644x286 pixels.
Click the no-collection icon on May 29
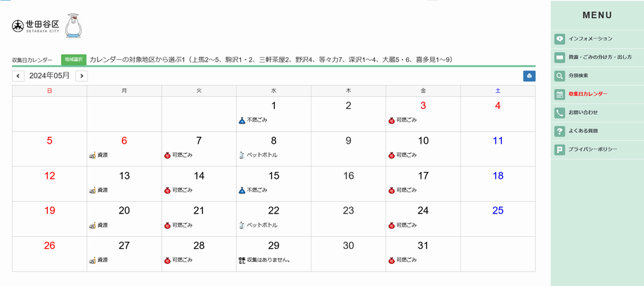coord(241,260)
